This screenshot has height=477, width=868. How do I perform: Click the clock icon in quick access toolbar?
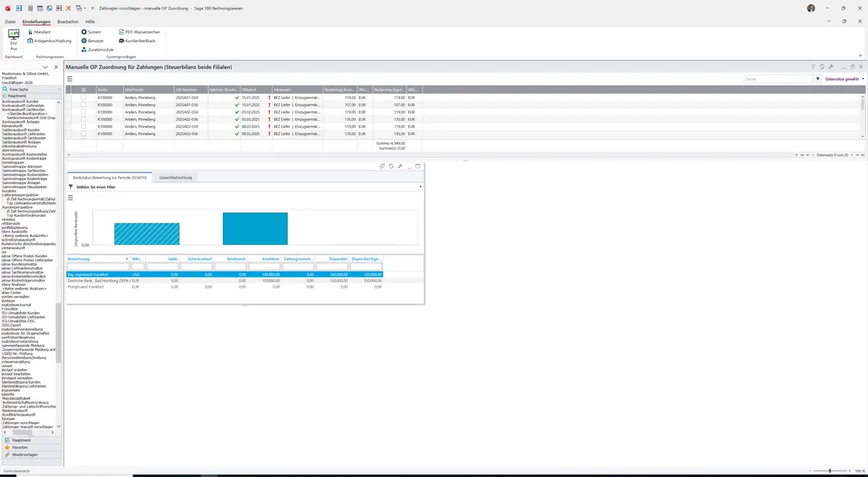pos(49,8)
